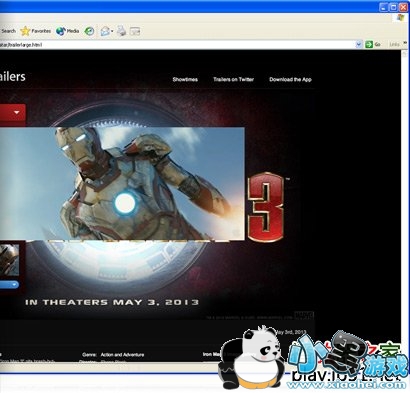Click the "IN THEATERS MAY 3, 2013" text
This screenshot has width=410, height=393.
point(112,302)
